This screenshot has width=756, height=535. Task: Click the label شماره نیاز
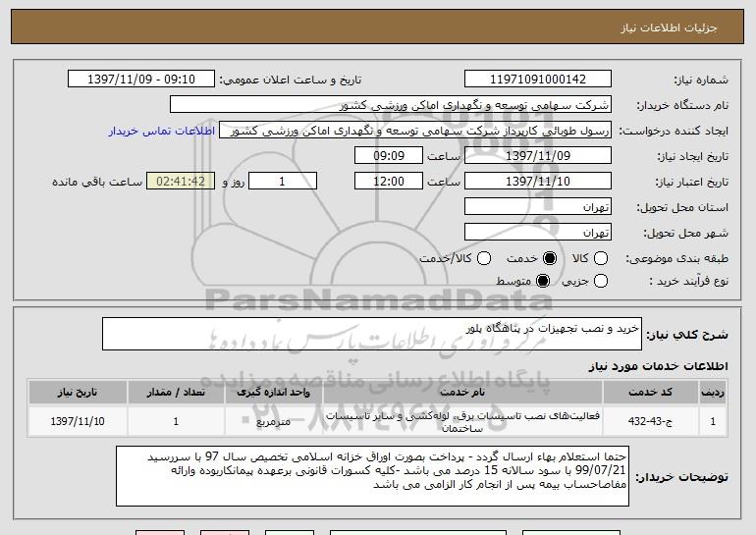click(701, 80)
